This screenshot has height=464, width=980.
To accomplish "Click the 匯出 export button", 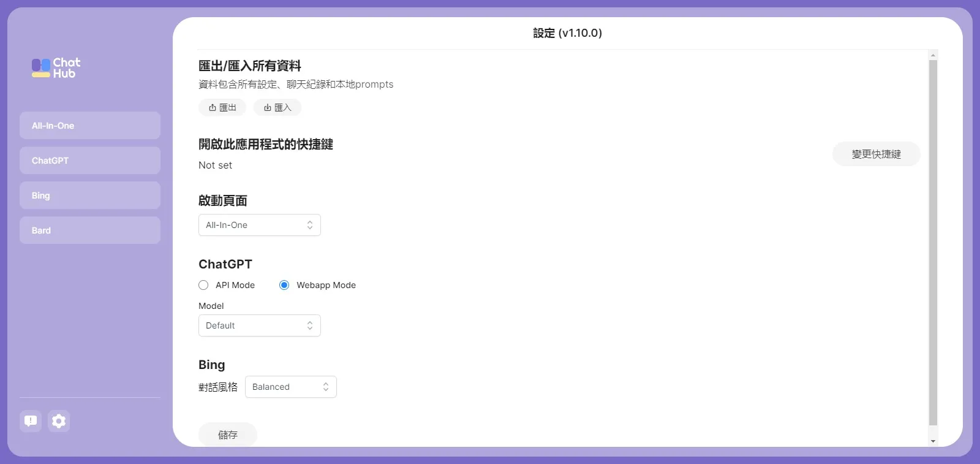I will (x=222, y=107).
